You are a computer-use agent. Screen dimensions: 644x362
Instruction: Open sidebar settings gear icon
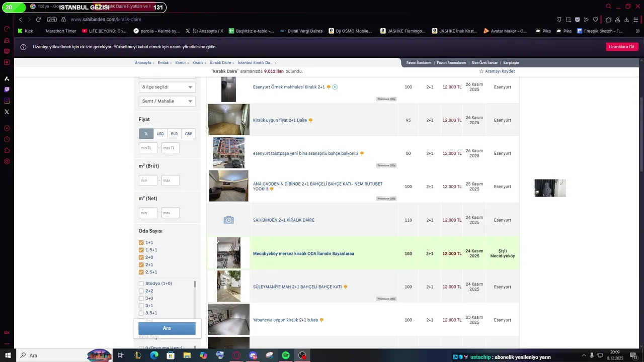tap(7, 161)
